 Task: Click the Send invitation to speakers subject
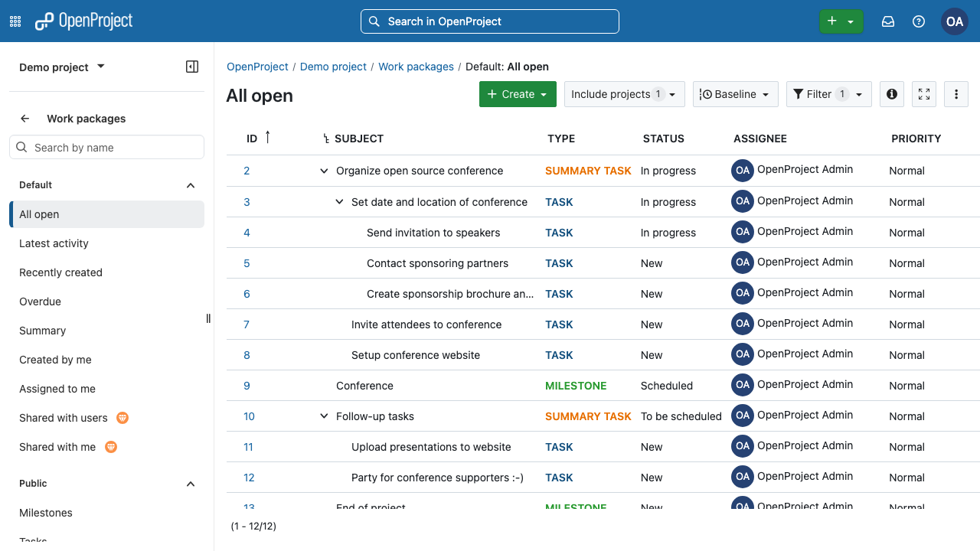click(433, 233)
